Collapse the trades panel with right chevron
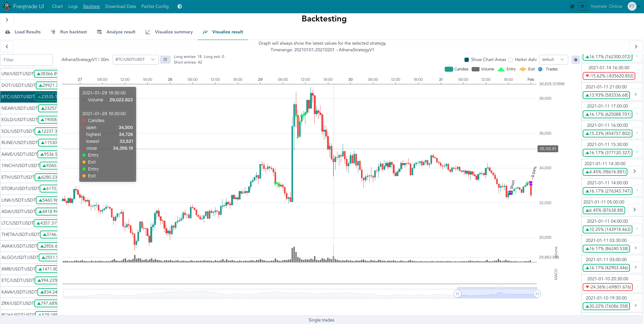The width and height of the screenshot is (644, 324). click(x=636, y=47)
